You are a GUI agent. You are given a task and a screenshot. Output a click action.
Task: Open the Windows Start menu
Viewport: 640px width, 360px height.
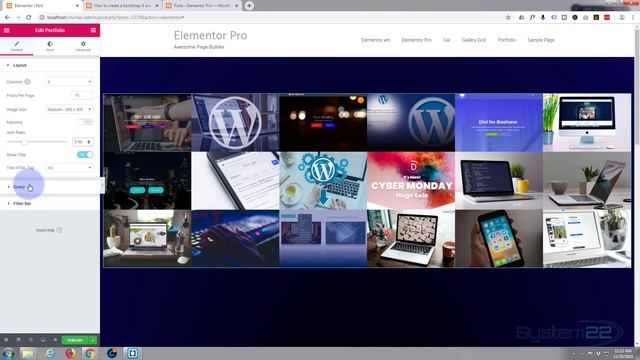(8, 353)
